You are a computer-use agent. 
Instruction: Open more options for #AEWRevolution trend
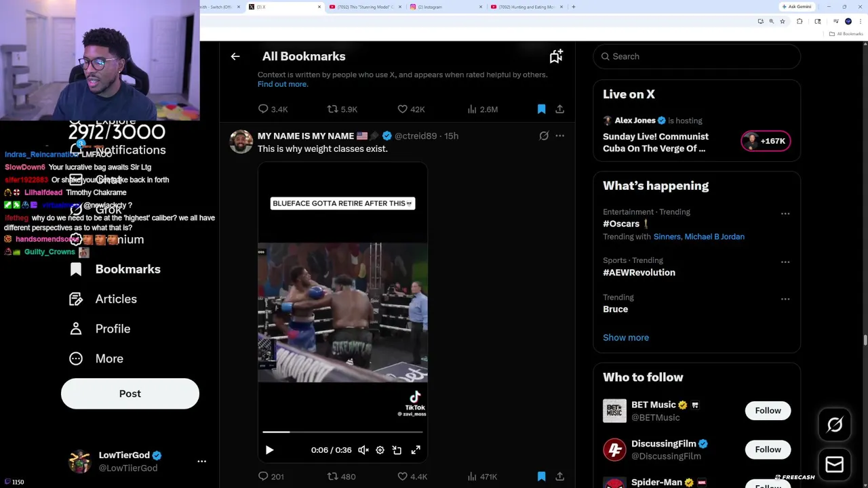[785, 262]
